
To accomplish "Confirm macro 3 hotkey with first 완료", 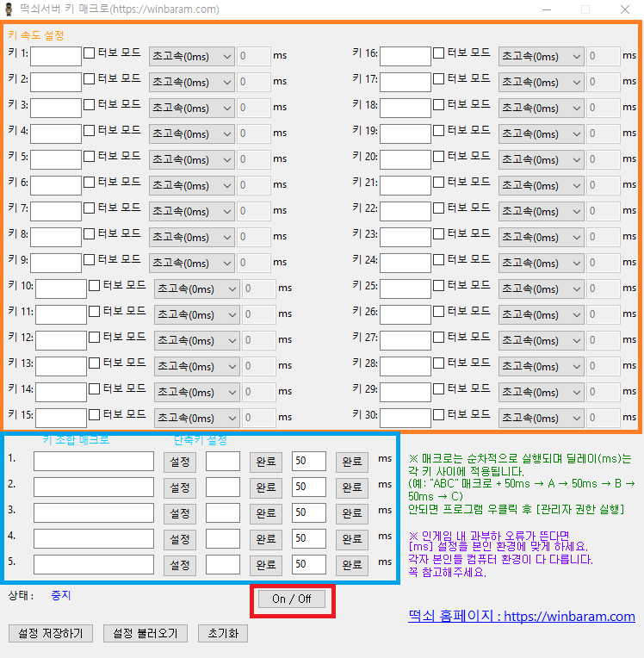I will [x=266, y=513].
